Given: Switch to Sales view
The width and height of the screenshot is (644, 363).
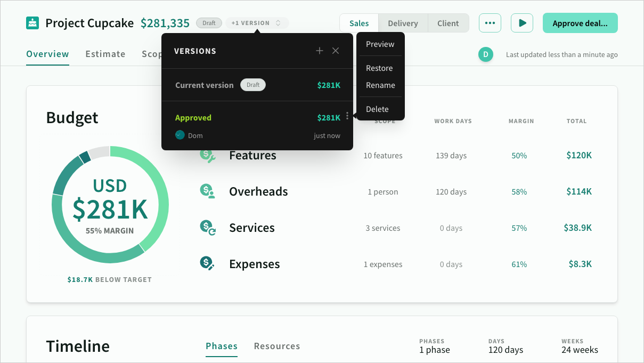Looking at the screenshot, I should tap(359, 23).
